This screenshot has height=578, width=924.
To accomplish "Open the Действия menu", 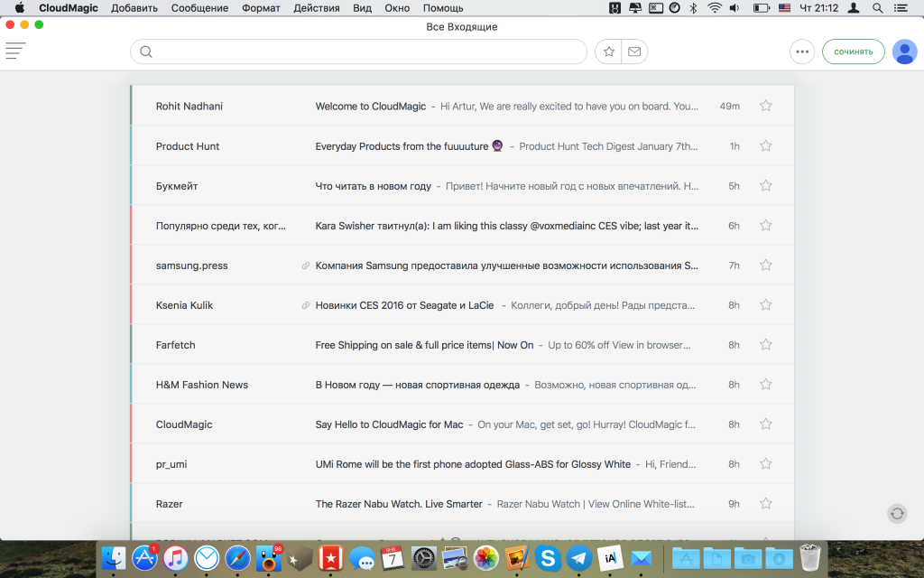I will [x=317, y=8].
